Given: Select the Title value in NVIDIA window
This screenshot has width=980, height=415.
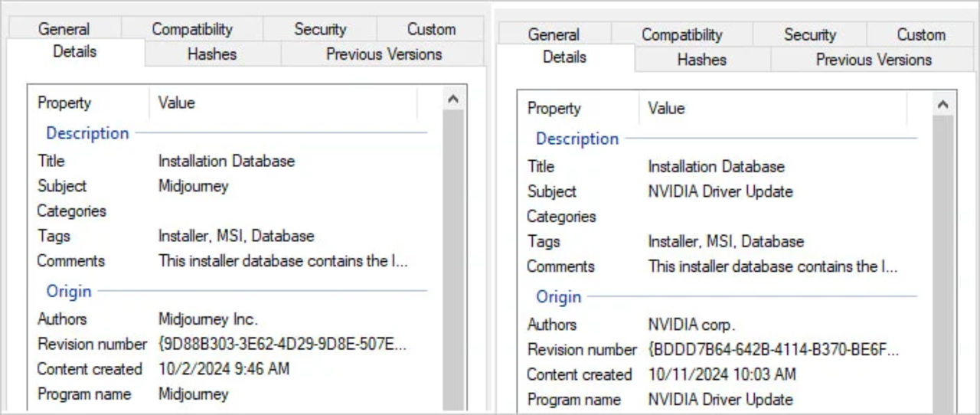Looking at the screenshot, I should coord(716,166).
